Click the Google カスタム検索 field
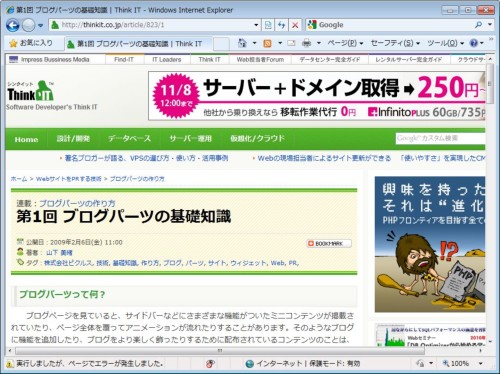Image resolution: width=500 pixels, height=374 pixels. 440,138
